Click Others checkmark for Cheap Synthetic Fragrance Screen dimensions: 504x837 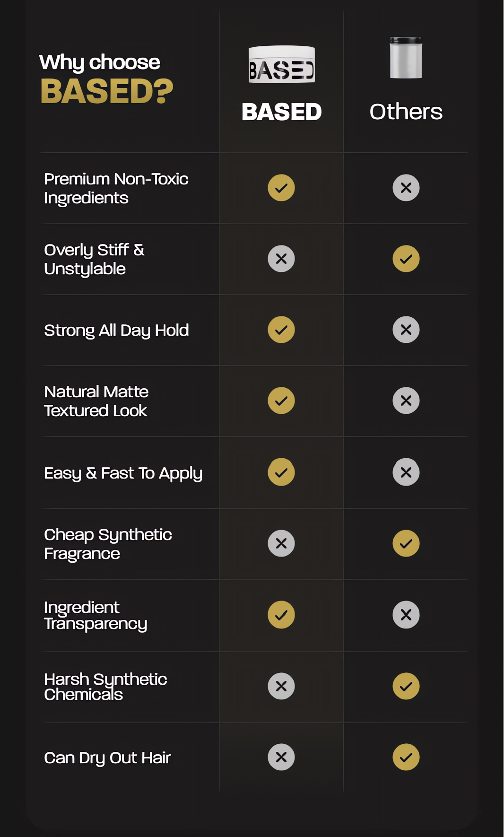[x=406, y=543]
